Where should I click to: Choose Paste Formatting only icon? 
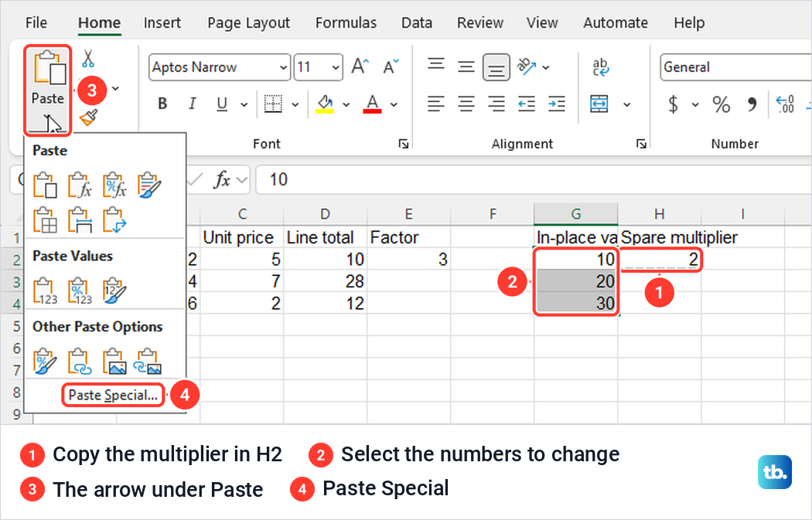click(x=45, y=361)
